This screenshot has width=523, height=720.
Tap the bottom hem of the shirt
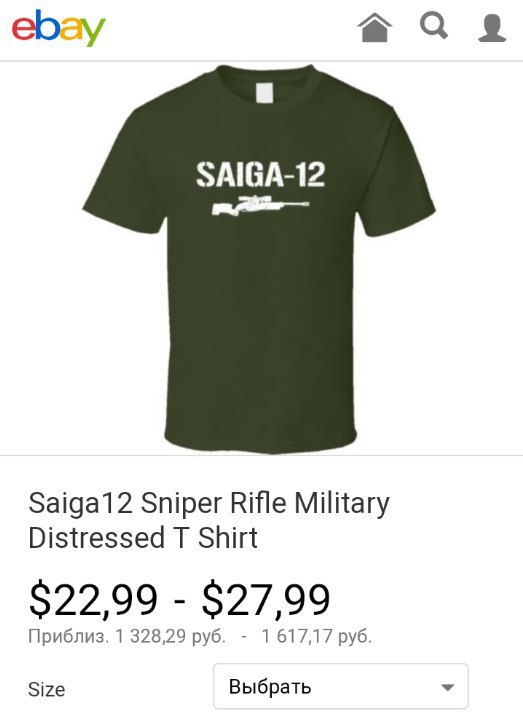260,441
